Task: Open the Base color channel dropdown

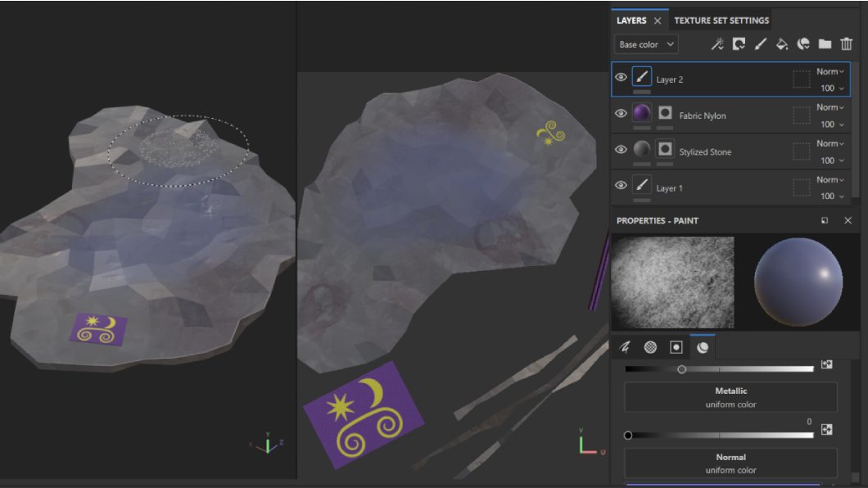Action: (x=646, y=44)
